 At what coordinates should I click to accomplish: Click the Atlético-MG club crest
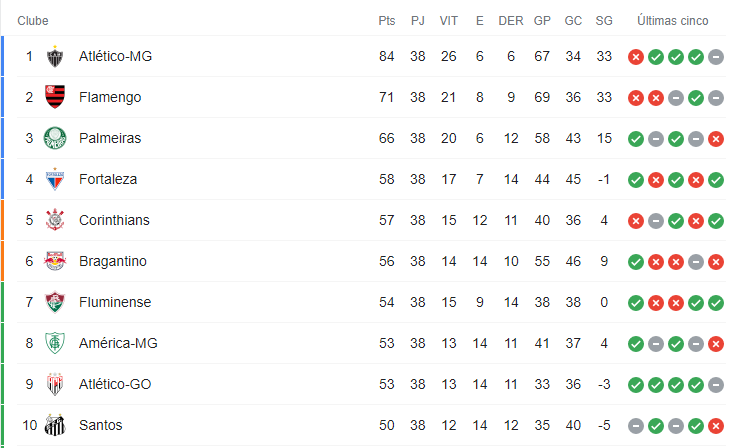pos(55,56)
